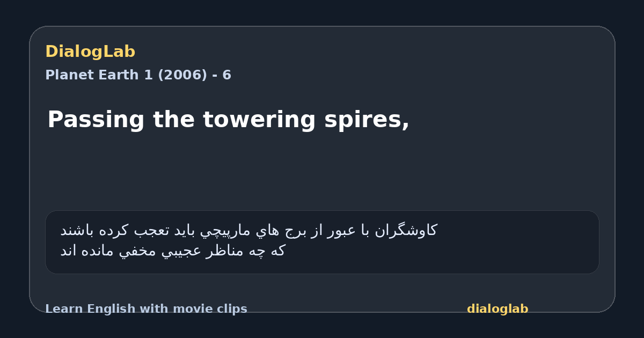Click the DialogLab logo title
The image size is (644, 338).
pyautogui.click(x=90, y=52)
